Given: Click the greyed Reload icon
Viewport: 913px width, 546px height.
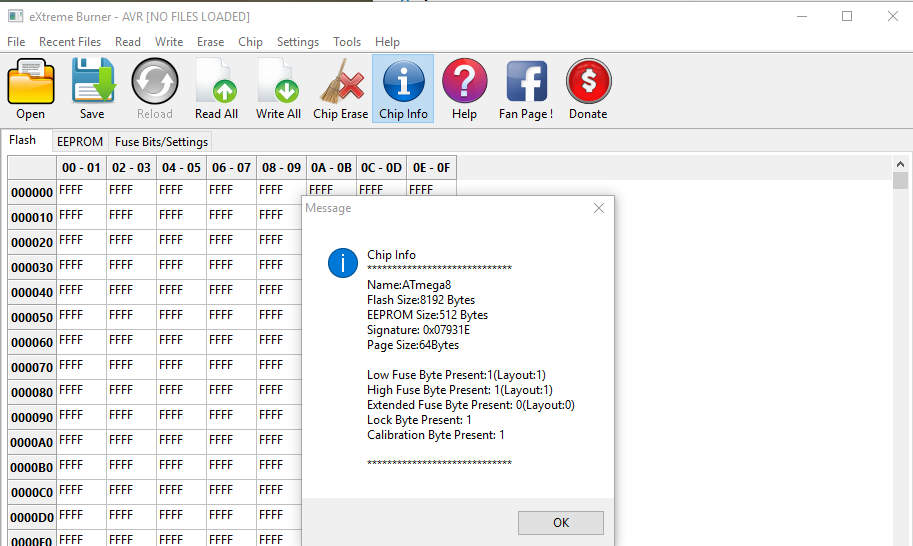Looking at the screenshot, I should click(155, 81).
